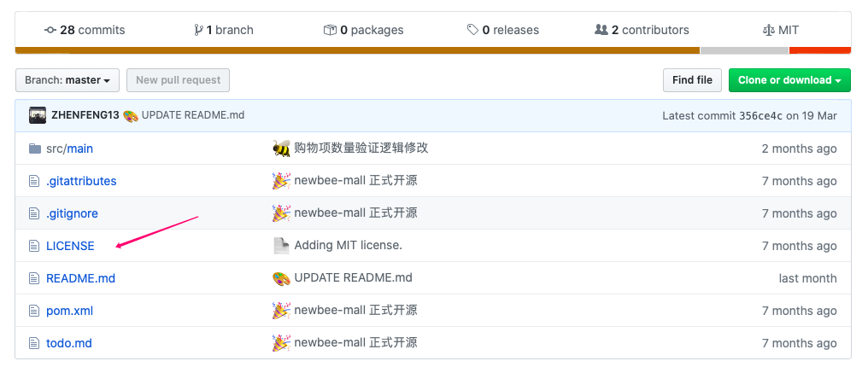The width and height of the screenshot is (868, 367).
Task: Click the README.md file icon
Action: [x=35, y=278]
